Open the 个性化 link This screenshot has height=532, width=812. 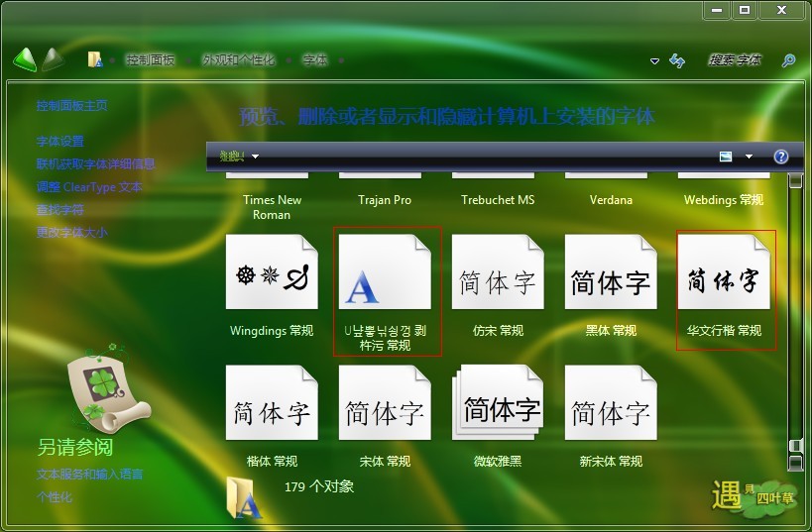tap(55, 496)
